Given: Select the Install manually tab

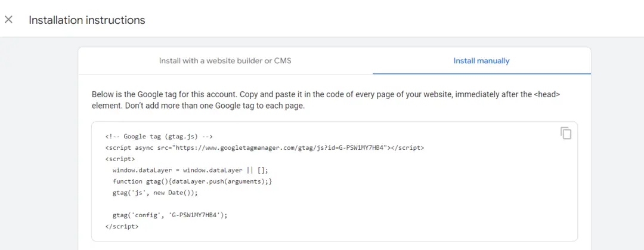Looking at the screenshot, I should pos(481,61).
